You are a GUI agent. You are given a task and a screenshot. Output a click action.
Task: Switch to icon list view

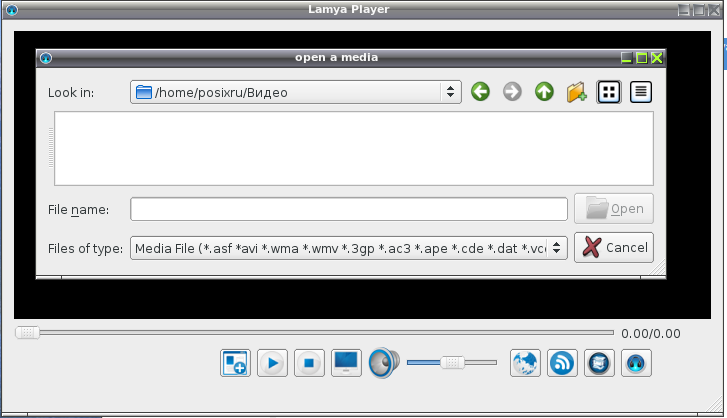pos(609,92)
